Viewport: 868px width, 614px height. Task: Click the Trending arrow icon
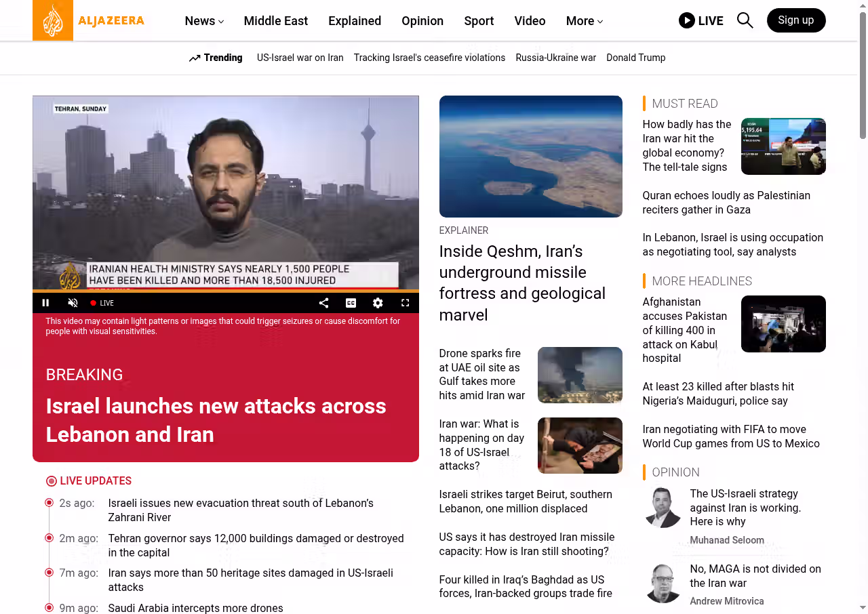click(195, 58)
